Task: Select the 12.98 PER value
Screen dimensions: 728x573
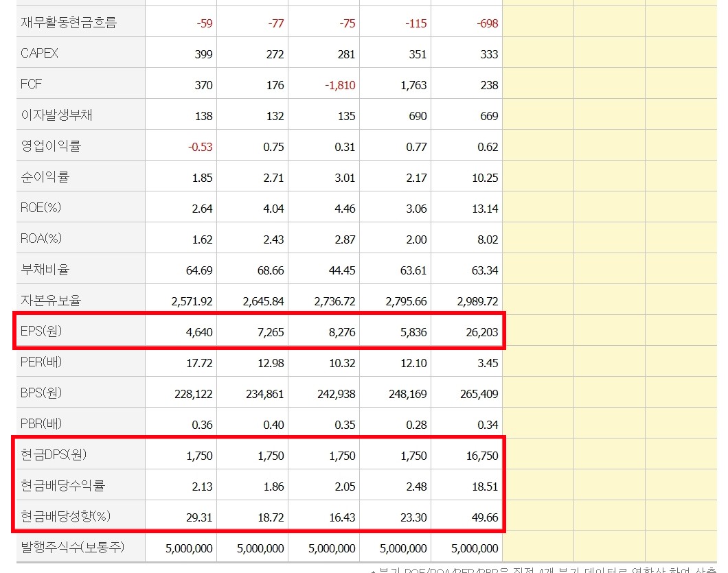Action: [x=271, y=363]
